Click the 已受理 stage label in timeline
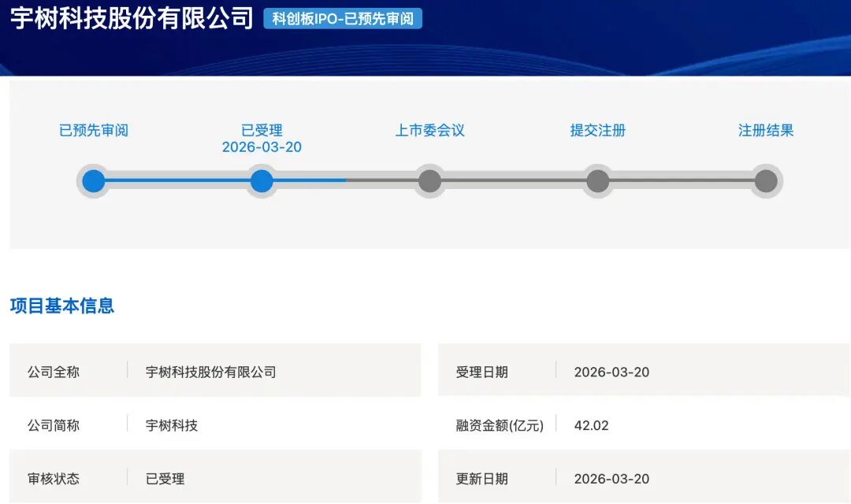The width and height of the screenshot is (851, 504). (x=262, y=131)
